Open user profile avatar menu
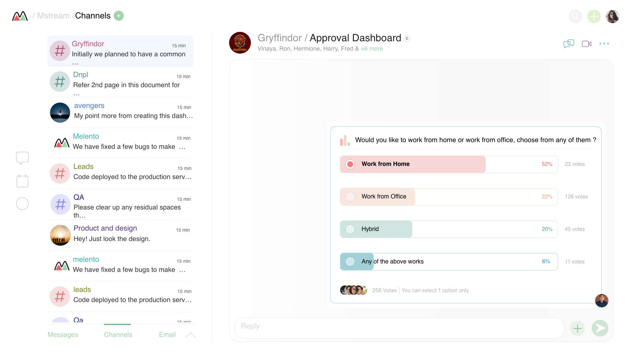 click(612, 16)
